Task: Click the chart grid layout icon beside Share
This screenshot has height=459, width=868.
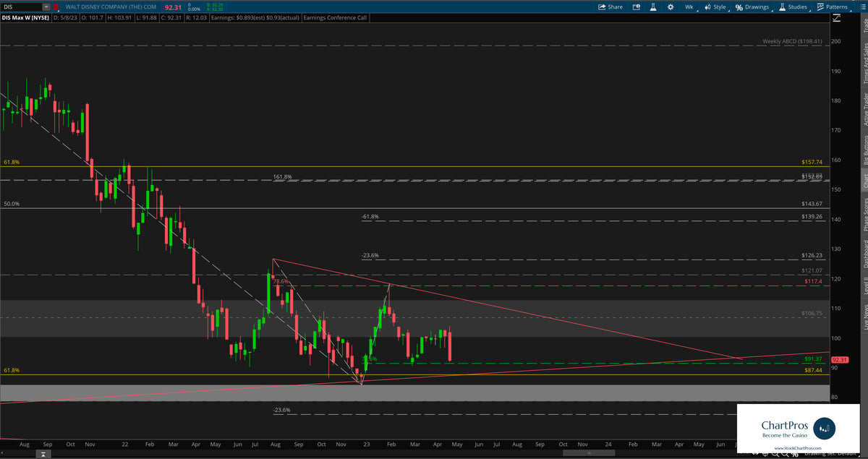Action: [x=636, y=7]
